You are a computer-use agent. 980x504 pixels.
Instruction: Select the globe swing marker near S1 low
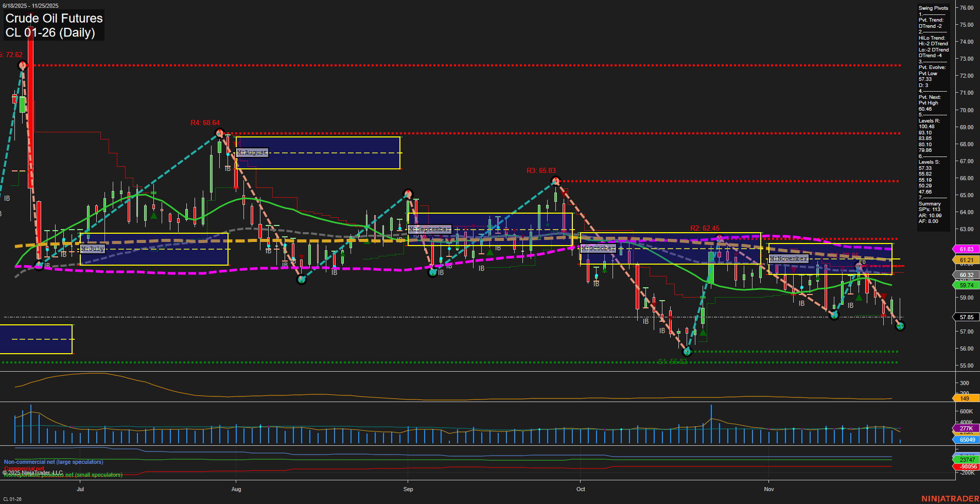click(687, 353)
